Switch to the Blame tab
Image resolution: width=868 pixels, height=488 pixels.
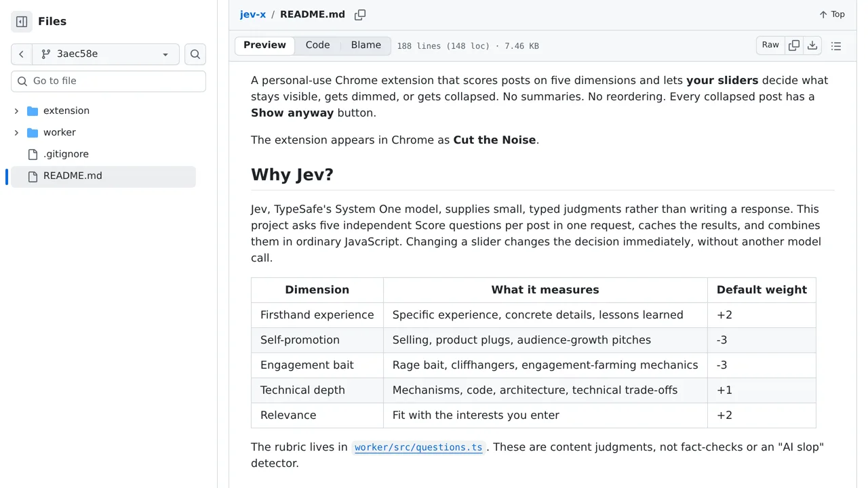366,45
